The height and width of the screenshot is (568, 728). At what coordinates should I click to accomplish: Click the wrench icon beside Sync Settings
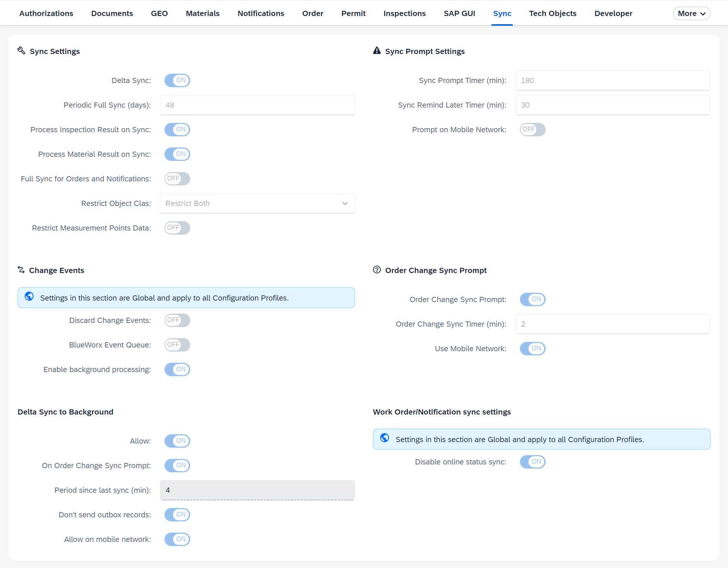click(21, 51)
